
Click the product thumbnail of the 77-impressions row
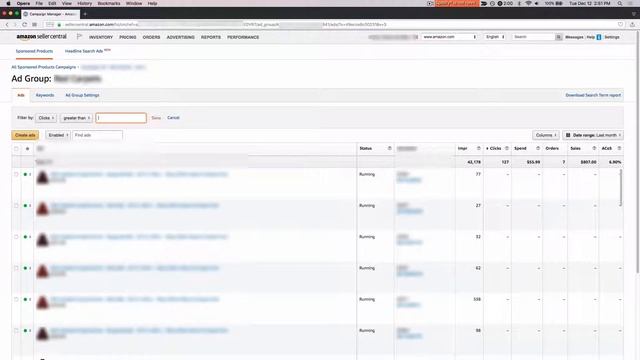(42, 177)
